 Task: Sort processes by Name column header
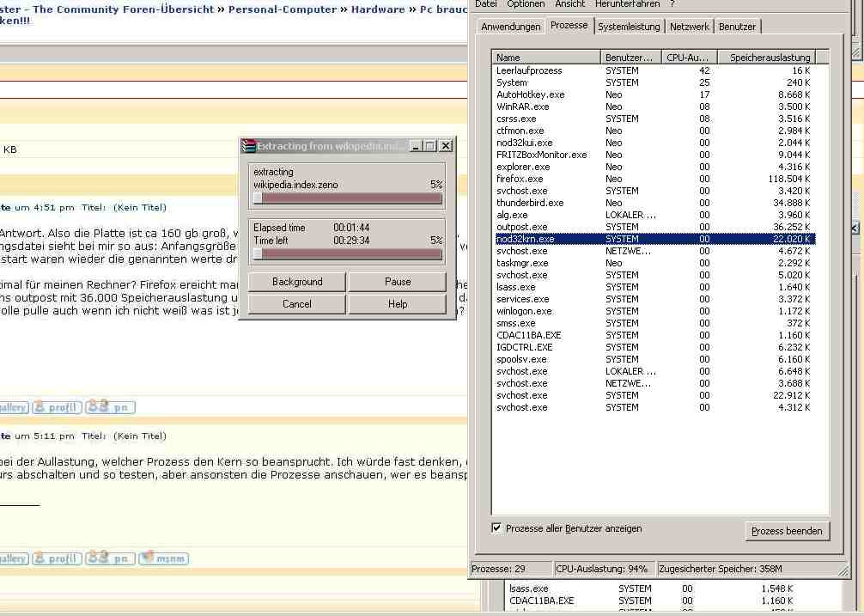[x=546, y=58]
